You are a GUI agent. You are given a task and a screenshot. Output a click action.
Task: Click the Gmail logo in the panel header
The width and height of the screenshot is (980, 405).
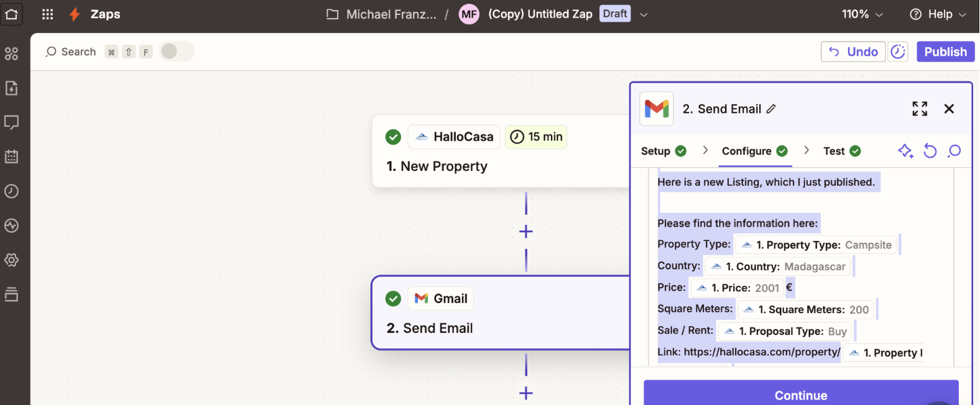(657, 109)
